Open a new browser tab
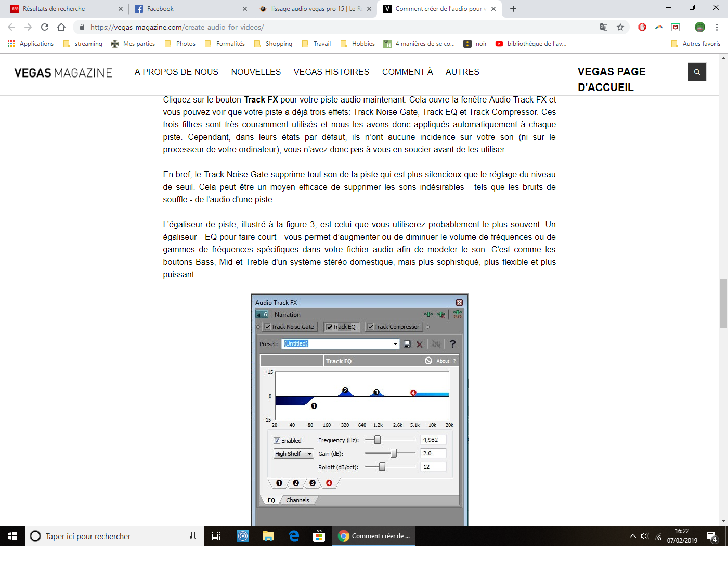This screenshot has height=587, width=728. (x=513, y=9)
